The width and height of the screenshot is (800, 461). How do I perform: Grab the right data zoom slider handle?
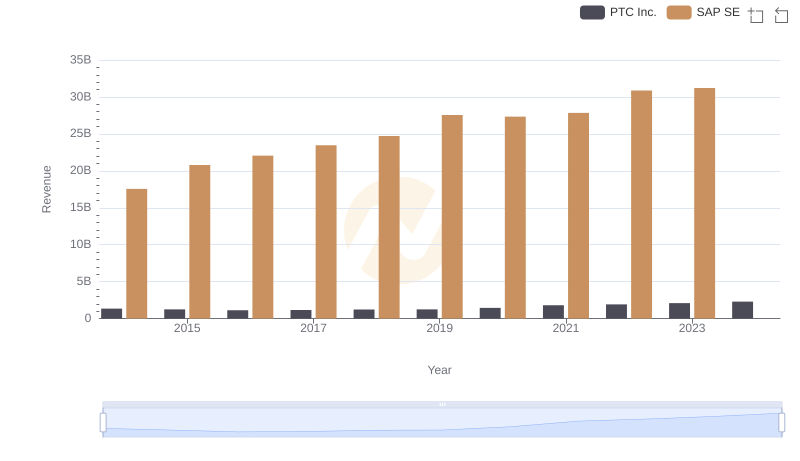click(782, 423)
